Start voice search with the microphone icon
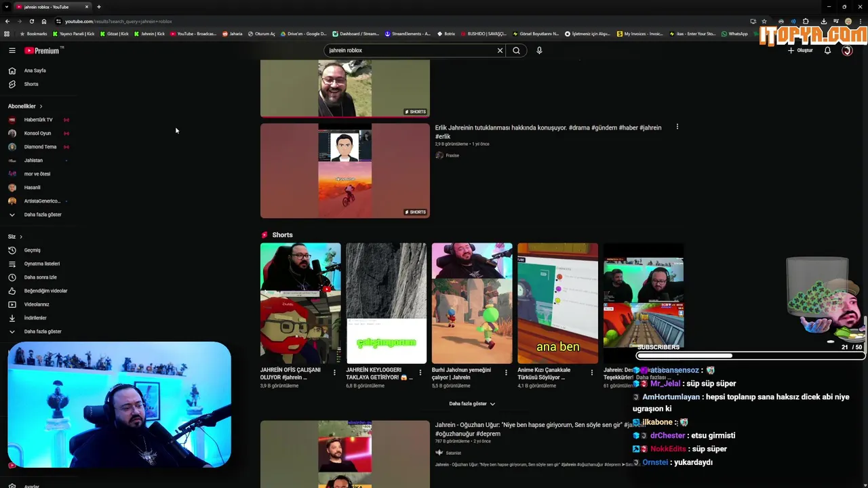Image resolution: width=868 pixels, height=488 pixels. point(539,50)
